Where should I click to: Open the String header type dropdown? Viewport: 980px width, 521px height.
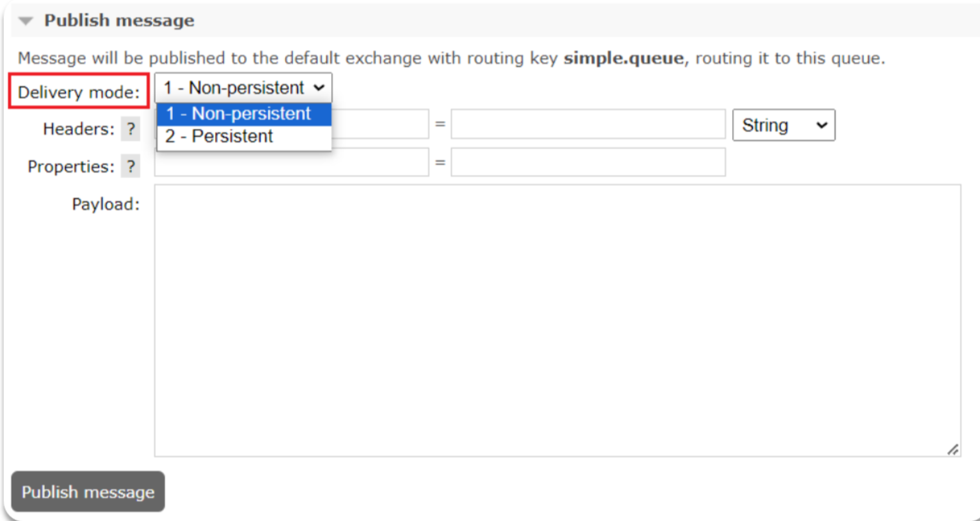tap(784, 125)
